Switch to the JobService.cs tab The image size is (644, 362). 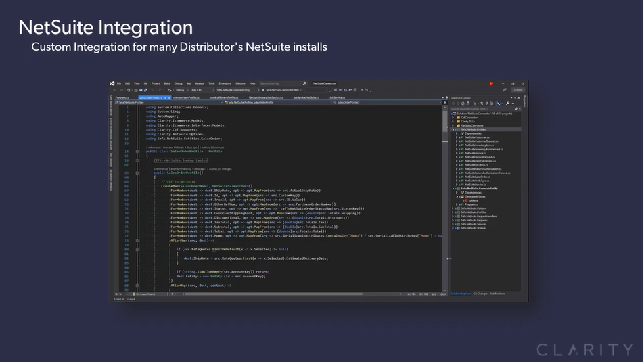pos(337,98)
